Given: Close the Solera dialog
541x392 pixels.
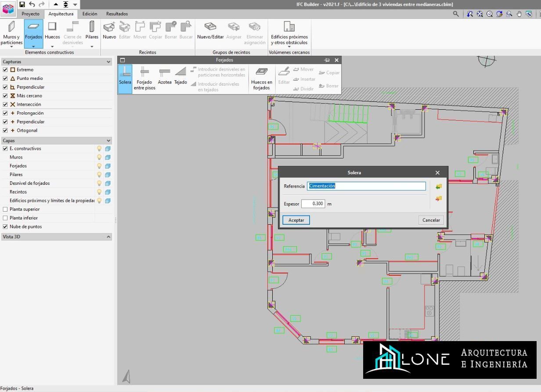Looking at the screenshot, I should coord(437,173).
